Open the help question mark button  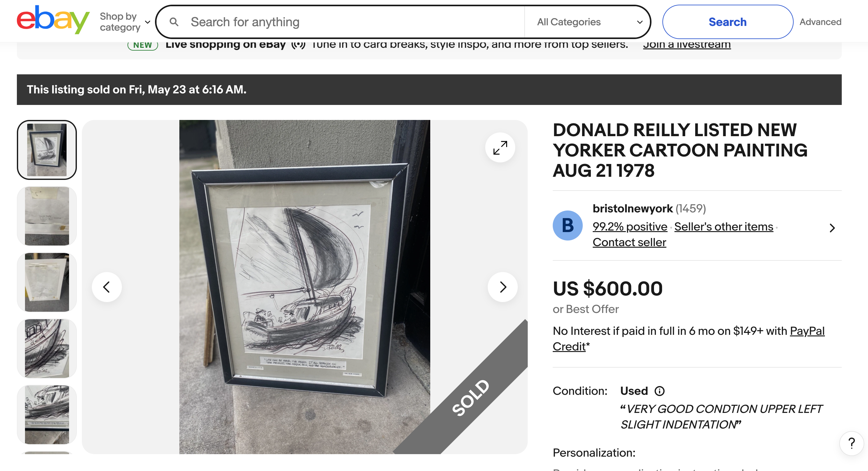pos(851,444)
